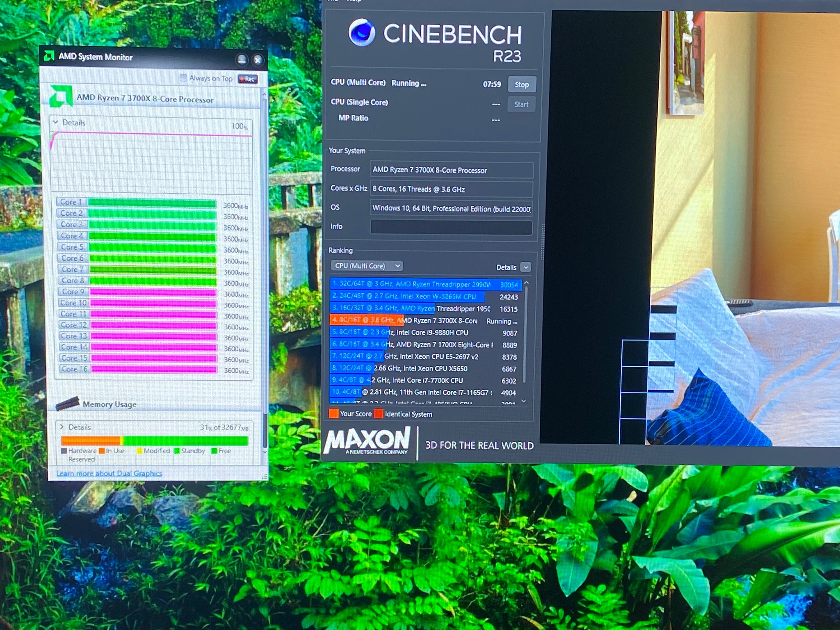Open the ranking Details dropdown arrow
840x630 pixels.
tap(525, 267)
